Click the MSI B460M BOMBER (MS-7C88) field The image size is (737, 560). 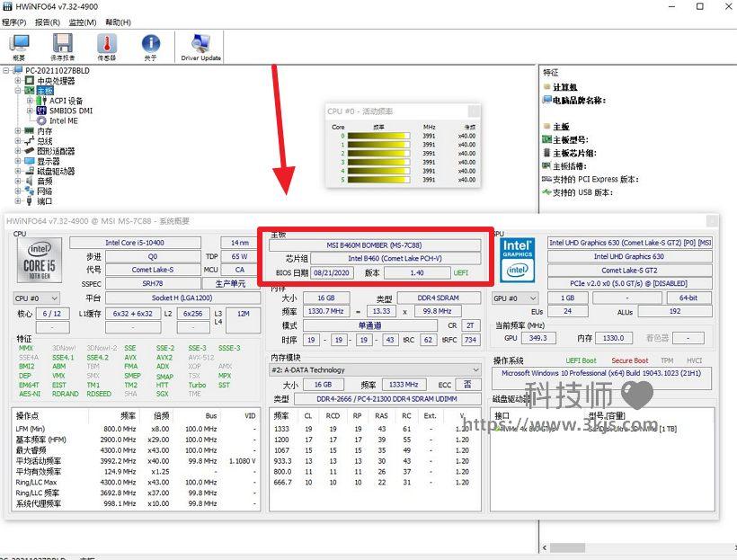(x=375, y=245)
